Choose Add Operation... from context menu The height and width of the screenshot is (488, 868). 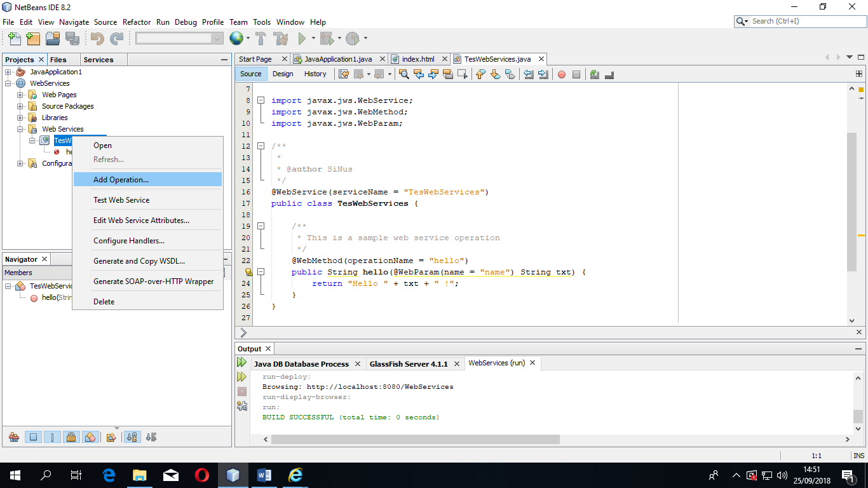click(121, 180)
